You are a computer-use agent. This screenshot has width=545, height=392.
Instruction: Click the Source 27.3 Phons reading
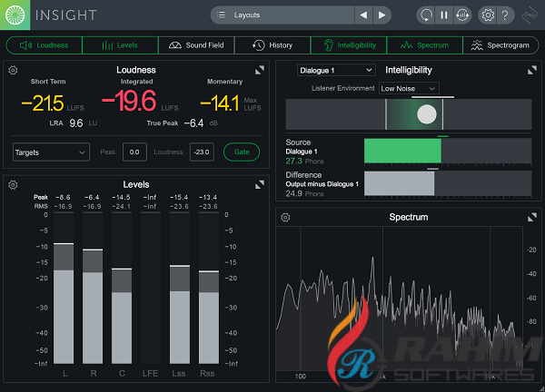point(304,162)
